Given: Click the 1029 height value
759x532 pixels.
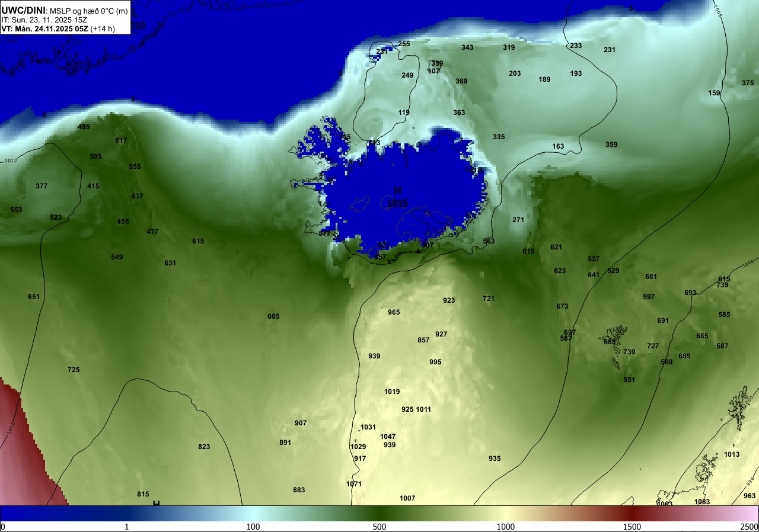Looking at the screenshot, I should tap(359, 447).
